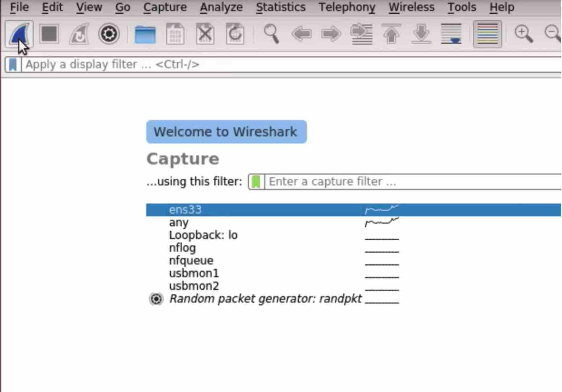
Task: Find a packet with the magnifier icon
Action: (x=271, y=34)
